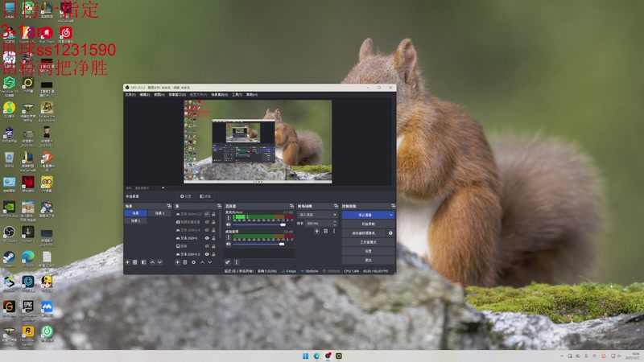Pop out the Scene Transitions dock float icon
Screen dimensions: 644x362
[336, 206]
